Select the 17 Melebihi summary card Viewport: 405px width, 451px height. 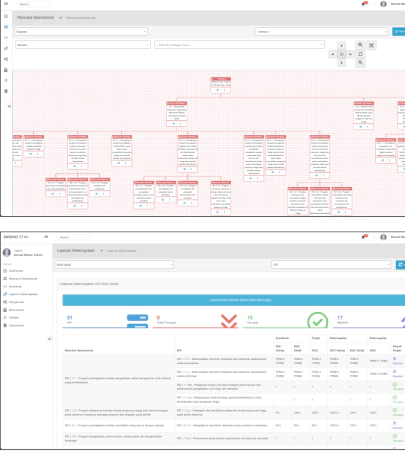pyautogui.click(x=369, y=321)
